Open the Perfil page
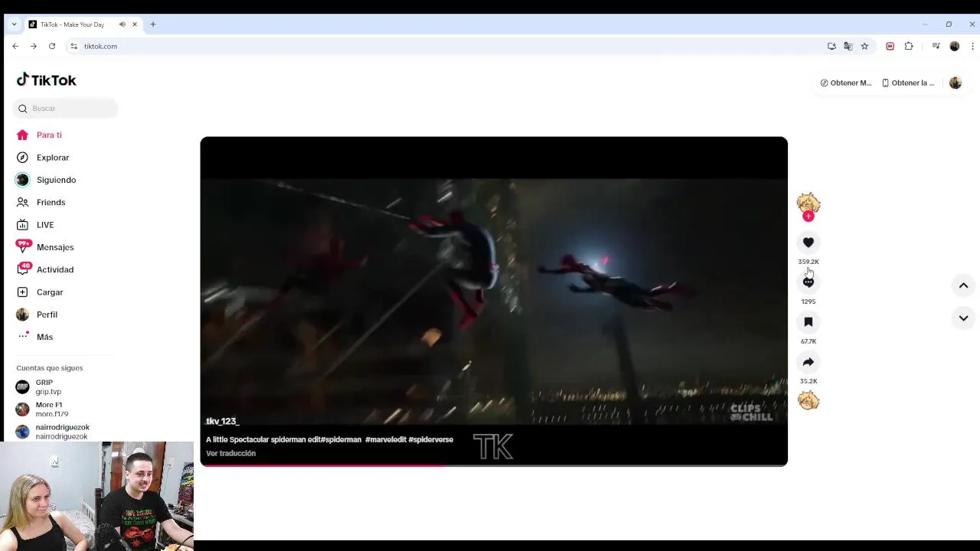 (x=47, y=315)
